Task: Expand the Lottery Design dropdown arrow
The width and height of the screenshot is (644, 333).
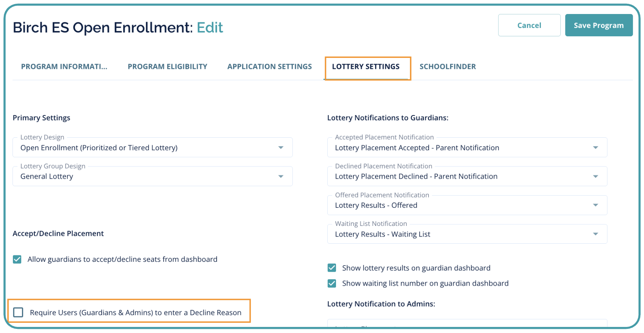Action: coord(281,148)
